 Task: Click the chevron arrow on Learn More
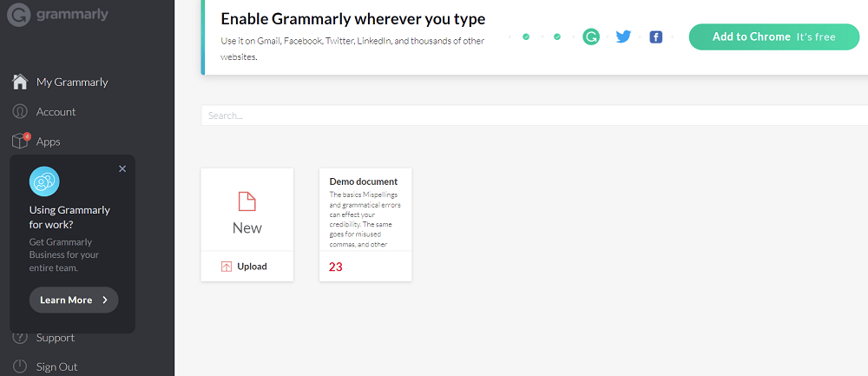click(105, 300)
